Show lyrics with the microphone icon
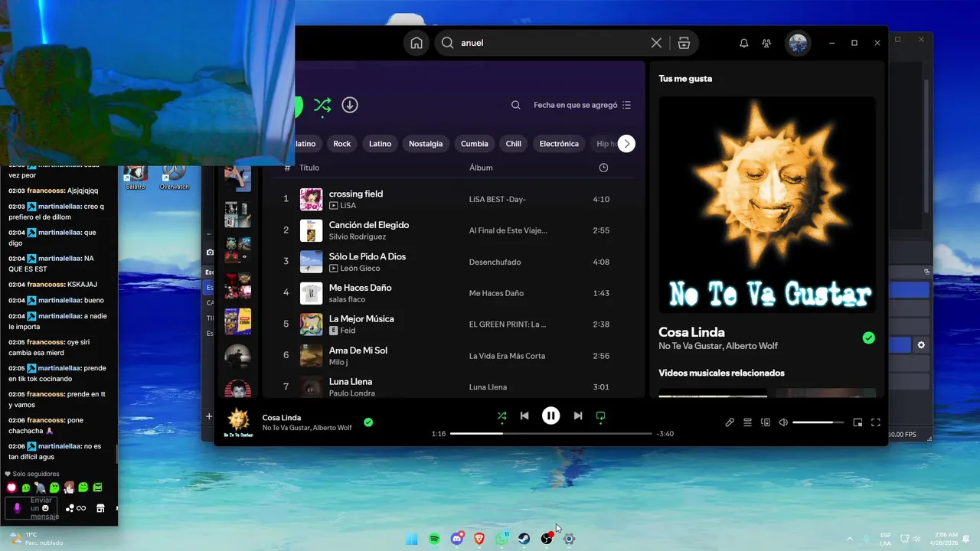The width and height of the screenshot is (980, 551). (x=730, y=422)
